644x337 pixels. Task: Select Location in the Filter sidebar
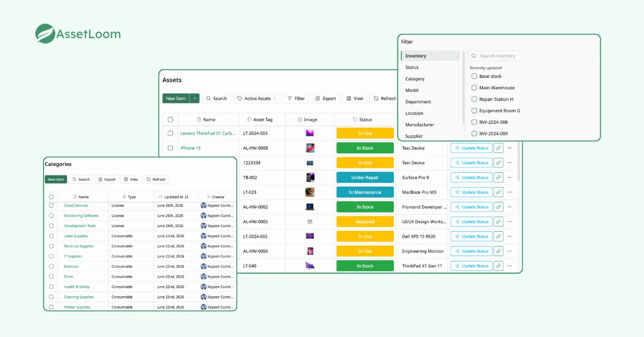414,113
